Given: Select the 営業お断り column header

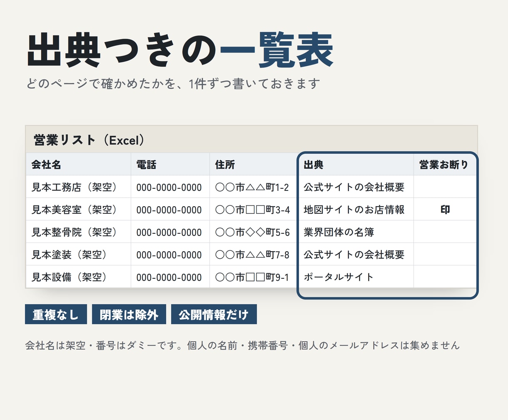Looking at the screenshot, I should pyautogui.click(x=445, y=164).
